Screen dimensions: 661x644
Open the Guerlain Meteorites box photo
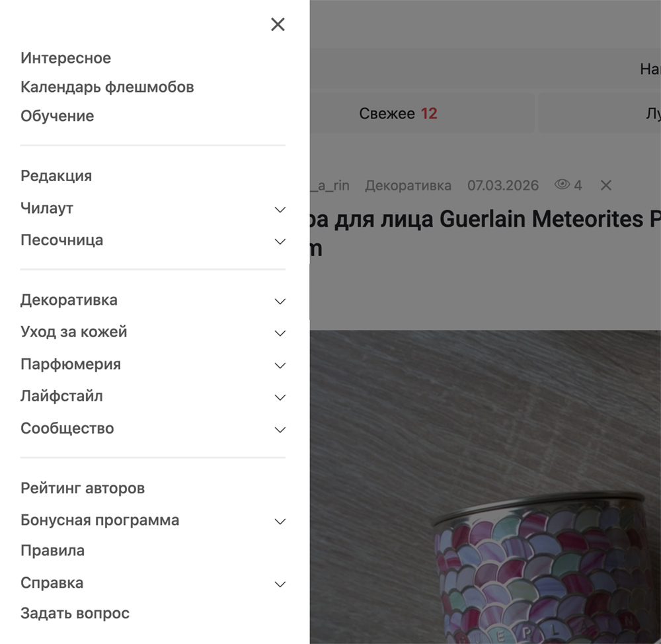click(x=485, y=487)
